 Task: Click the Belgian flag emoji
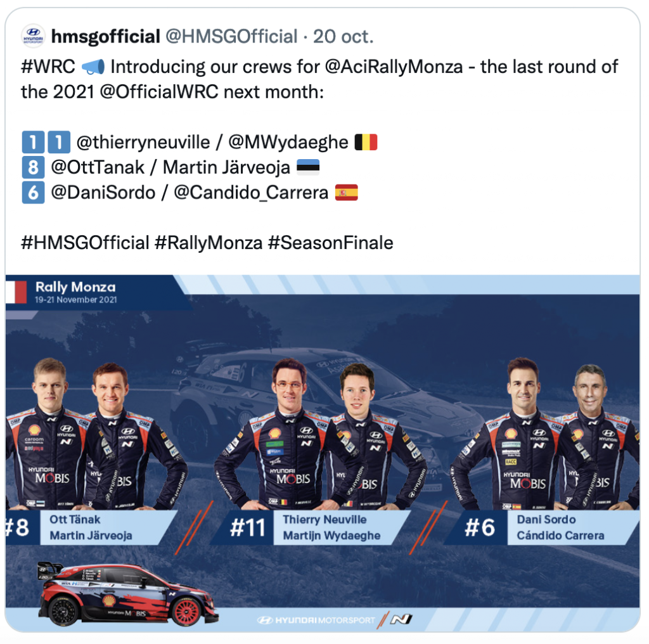[x=366, y=142]
